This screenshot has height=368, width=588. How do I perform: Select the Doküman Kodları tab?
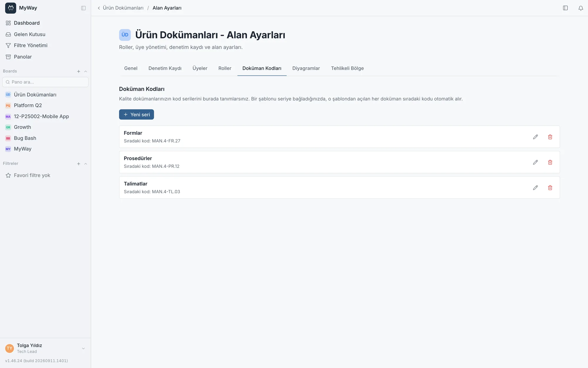pyautogui.click(x=262, y=68)
